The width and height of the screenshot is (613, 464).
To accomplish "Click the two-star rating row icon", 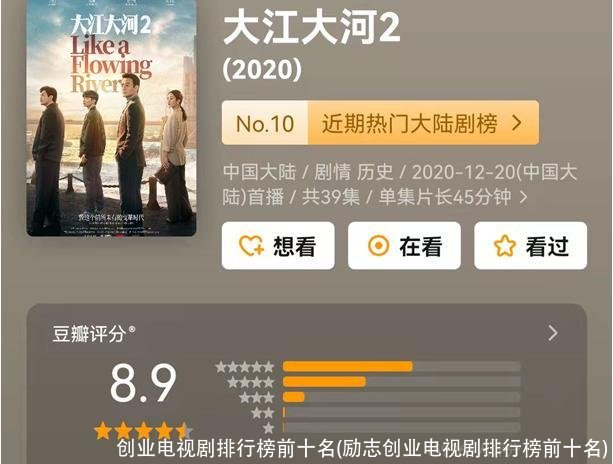I will [x=262, y=413].
